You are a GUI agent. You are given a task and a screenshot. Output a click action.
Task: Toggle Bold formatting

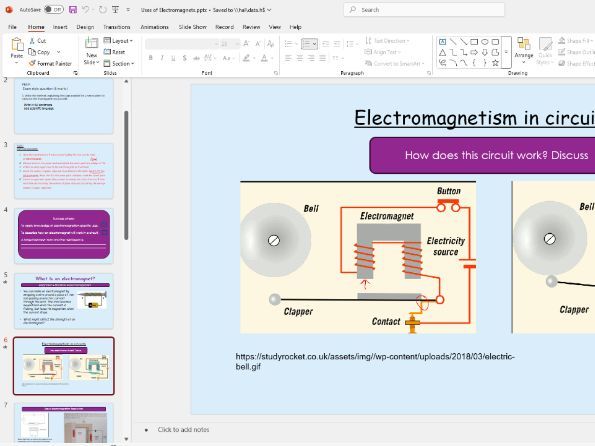coord(151,58)
